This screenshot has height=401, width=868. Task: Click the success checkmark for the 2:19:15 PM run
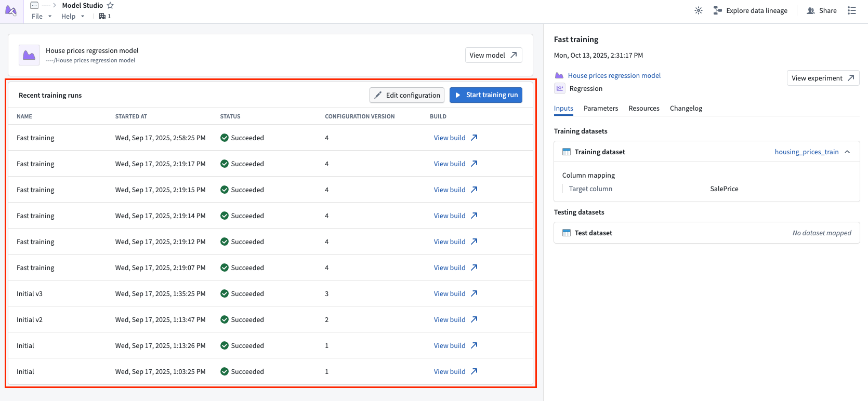click(225, 190)
